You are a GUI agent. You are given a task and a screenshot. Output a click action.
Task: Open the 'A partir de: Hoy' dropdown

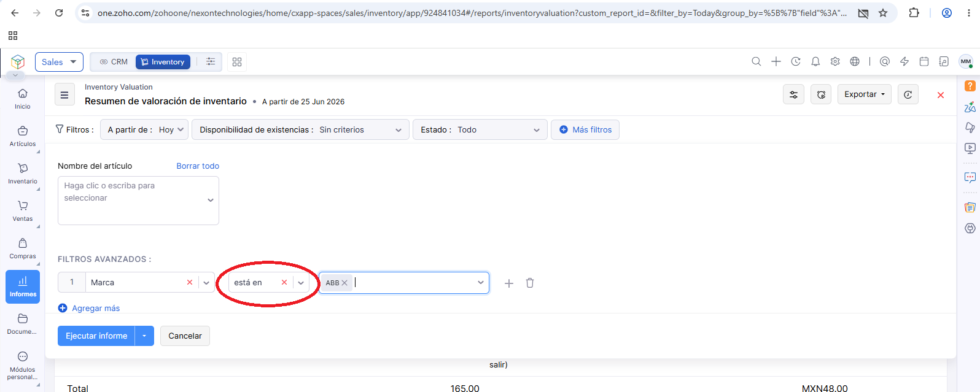[144, 129]
